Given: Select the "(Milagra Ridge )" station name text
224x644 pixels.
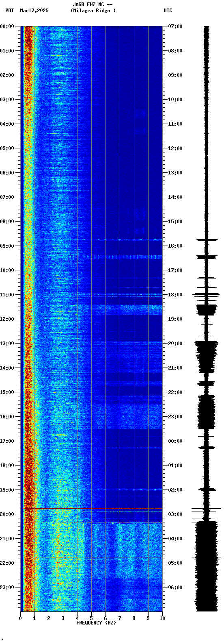Looking at the screenshot, I should coord(93,11).
